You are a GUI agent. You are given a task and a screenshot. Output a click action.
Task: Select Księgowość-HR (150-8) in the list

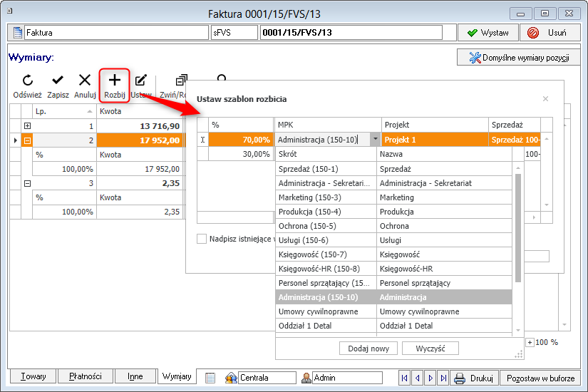click(393, 269)
